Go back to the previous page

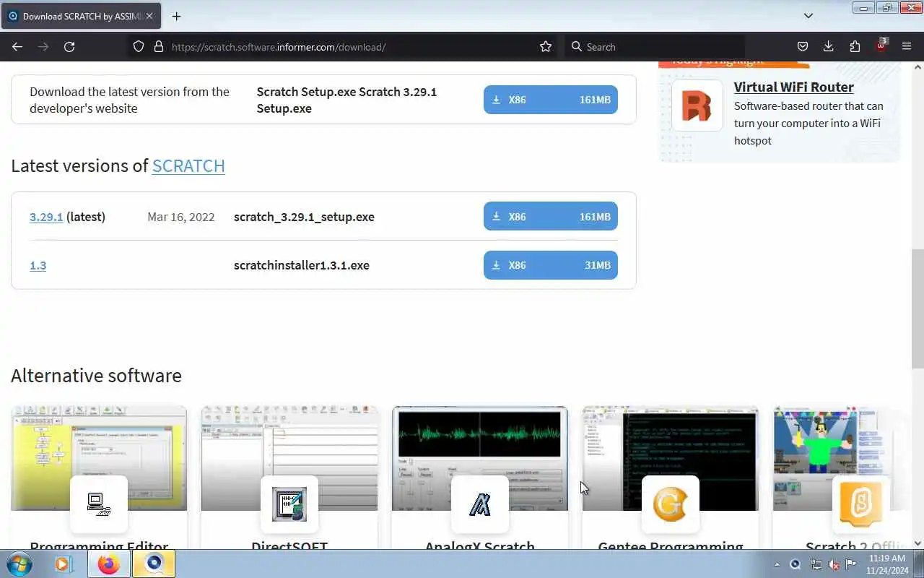pos(17,46)
